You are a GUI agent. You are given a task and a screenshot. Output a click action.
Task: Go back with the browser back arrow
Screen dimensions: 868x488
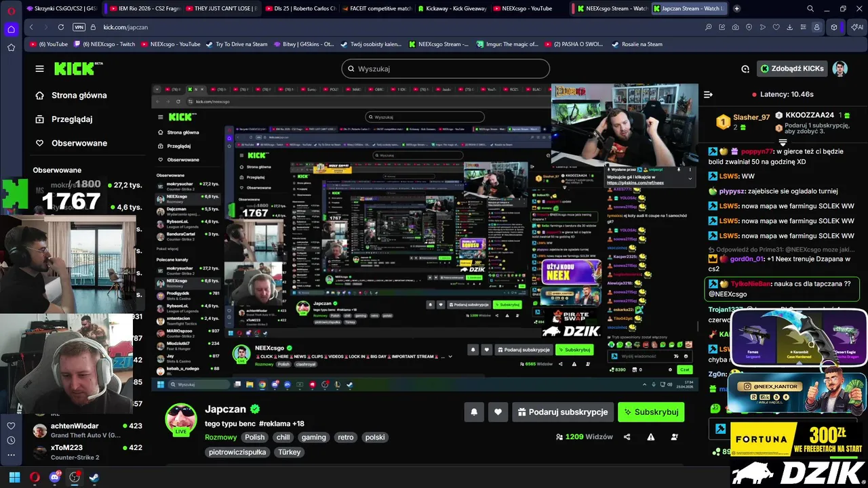point(31,27)
